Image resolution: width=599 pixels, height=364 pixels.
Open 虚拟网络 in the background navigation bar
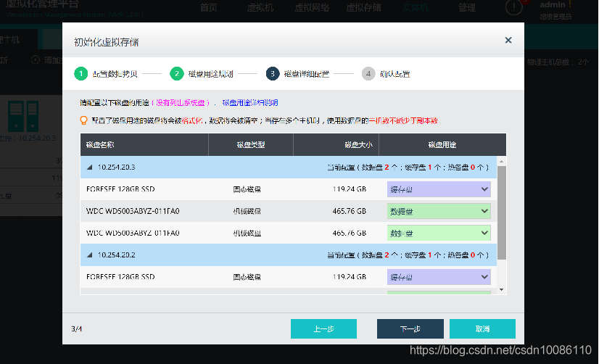click(x=312, y=7)
